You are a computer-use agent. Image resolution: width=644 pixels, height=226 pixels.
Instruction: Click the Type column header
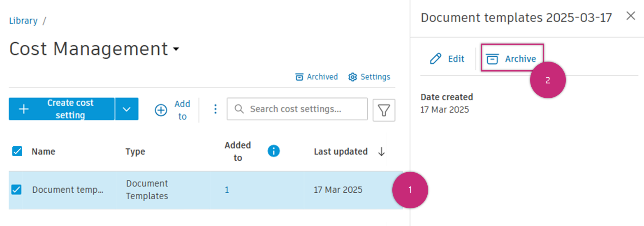point(135,152)
